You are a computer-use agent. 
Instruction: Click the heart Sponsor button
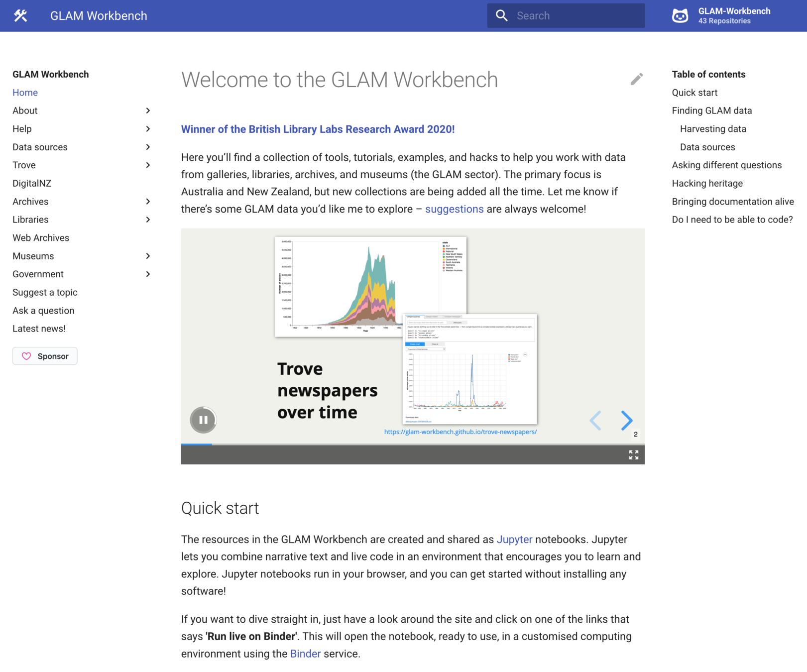coord(45,356)
